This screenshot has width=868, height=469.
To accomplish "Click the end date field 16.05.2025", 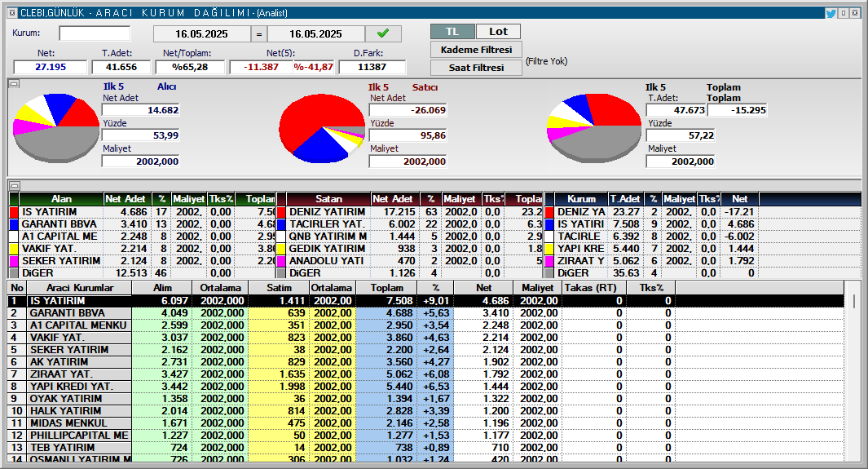I will (315, 33).
